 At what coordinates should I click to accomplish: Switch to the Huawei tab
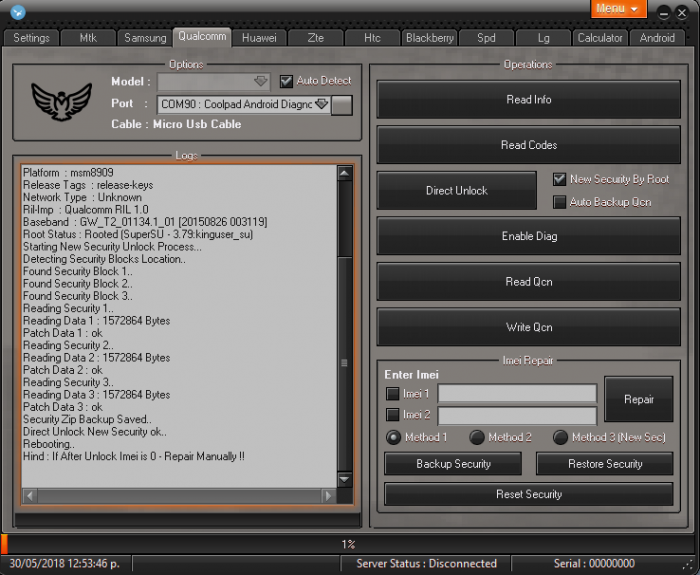coord(259,38)
